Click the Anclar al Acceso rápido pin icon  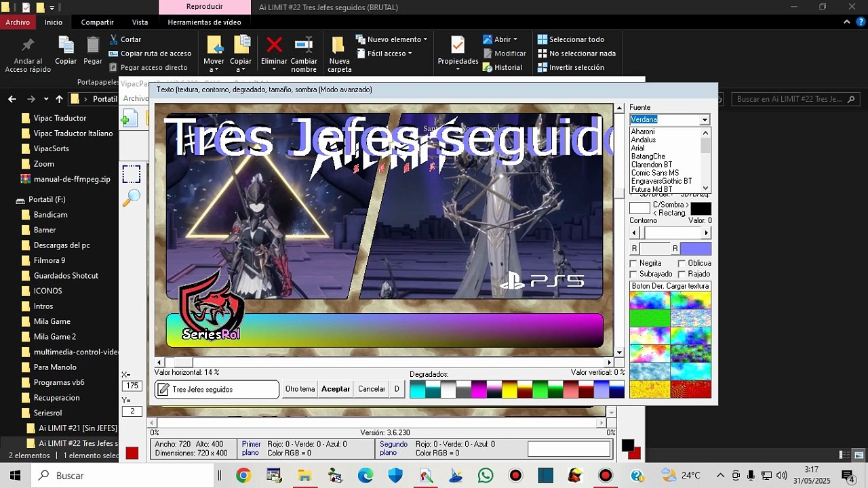[28, 45]
